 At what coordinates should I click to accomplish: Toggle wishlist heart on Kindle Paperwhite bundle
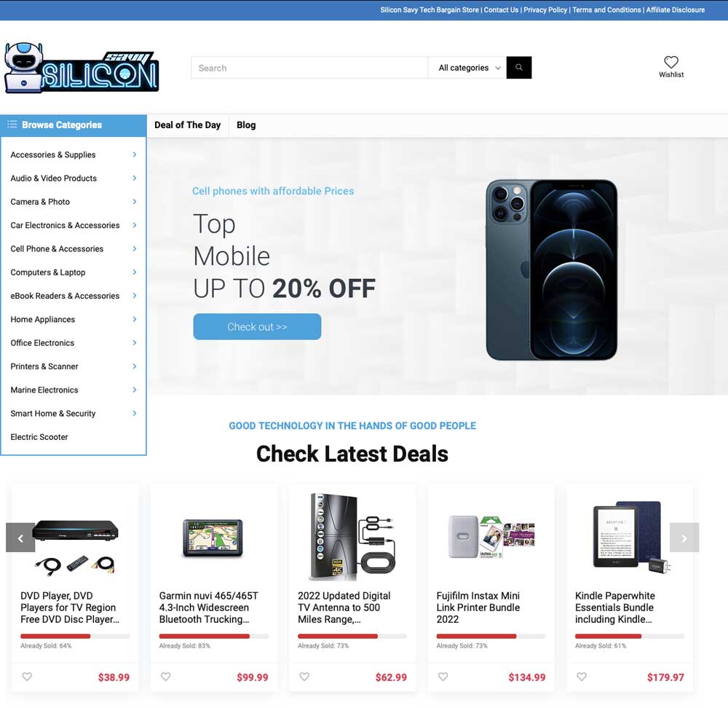point(581,677)
